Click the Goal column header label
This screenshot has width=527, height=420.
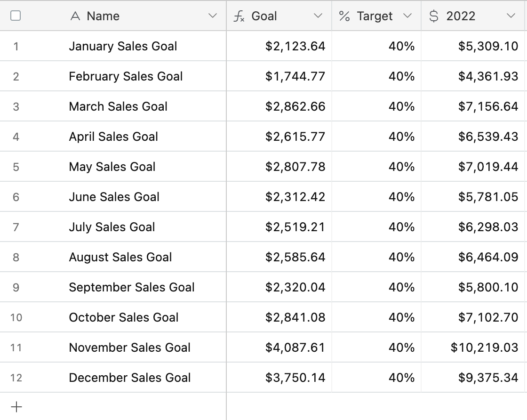[x=264, y=16]
